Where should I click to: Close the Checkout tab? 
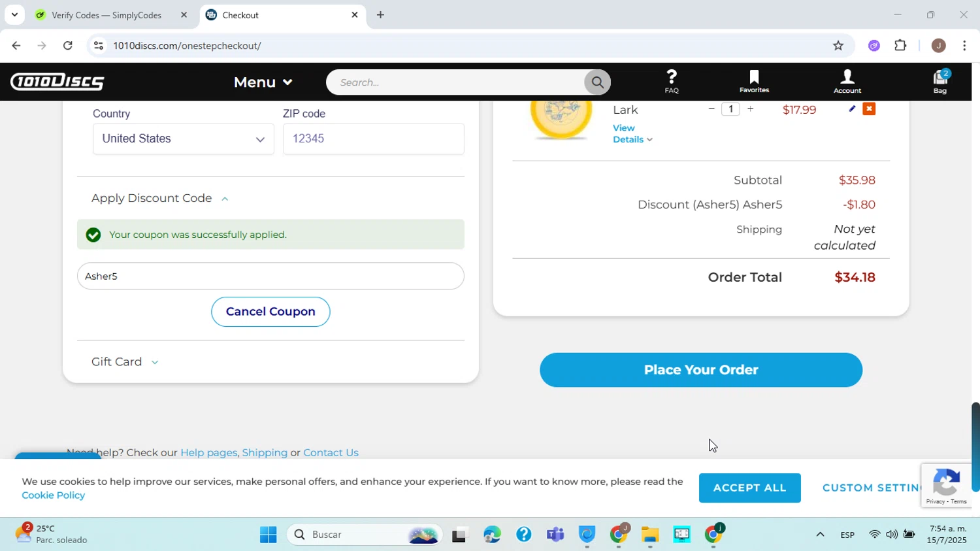pos(355,14)
